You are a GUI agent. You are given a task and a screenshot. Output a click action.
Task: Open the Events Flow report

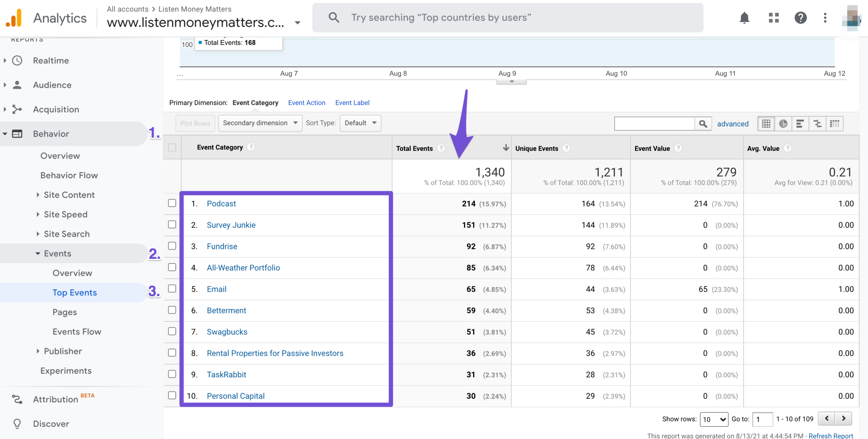77,332
